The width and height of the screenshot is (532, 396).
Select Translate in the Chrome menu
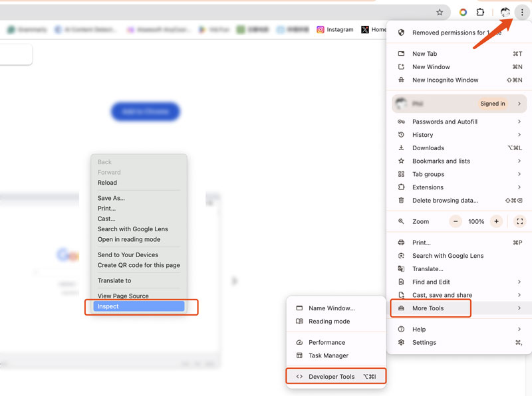pos(460,269)
